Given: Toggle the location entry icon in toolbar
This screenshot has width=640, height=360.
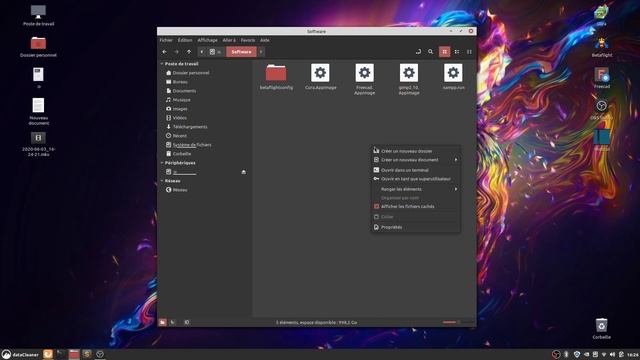Looking at the screenshot, I should pos(418,52).
